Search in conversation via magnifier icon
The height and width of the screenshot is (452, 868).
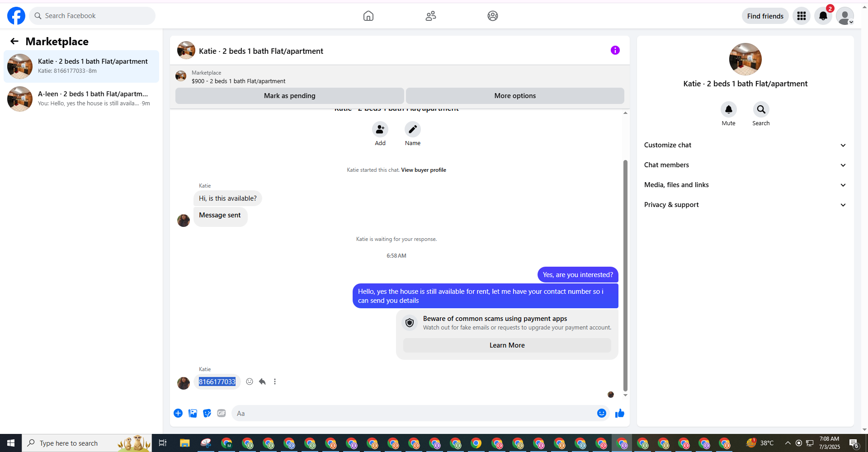761,109
